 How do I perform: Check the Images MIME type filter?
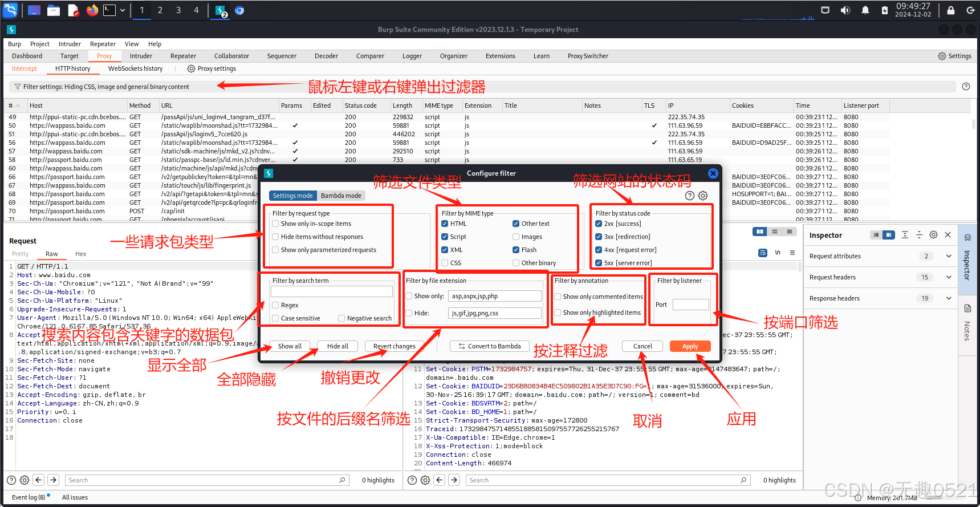click(516, 237)
